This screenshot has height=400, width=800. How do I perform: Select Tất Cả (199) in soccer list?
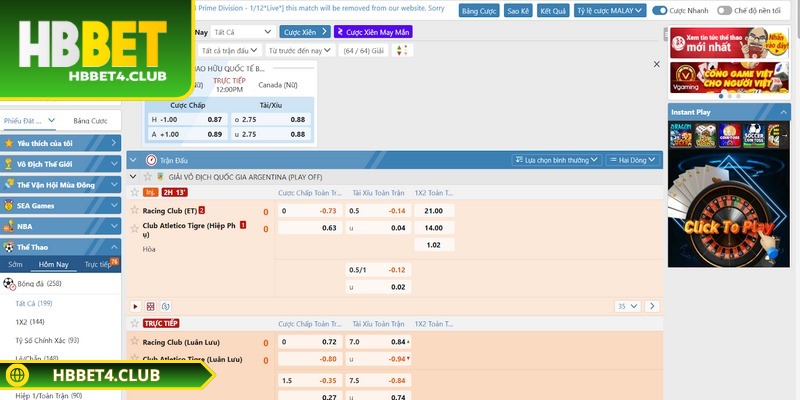click(34, 304)
